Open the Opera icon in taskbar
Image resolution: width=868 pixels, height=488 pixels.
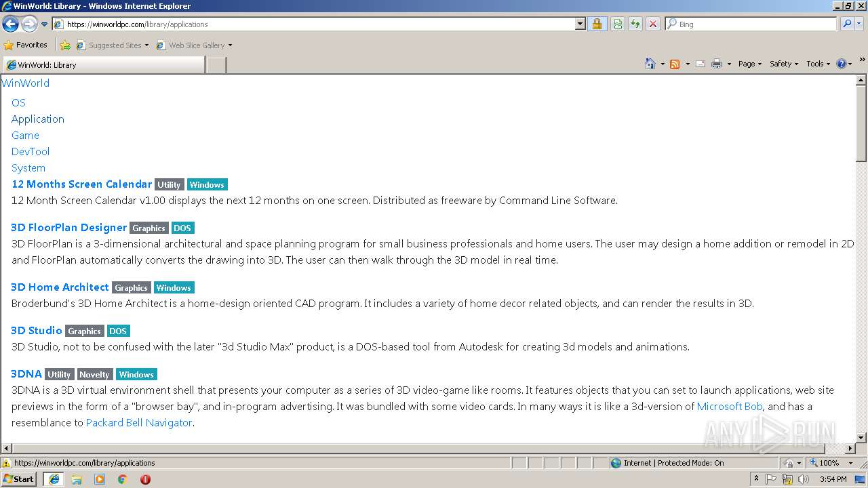click(x=145, y=479)
